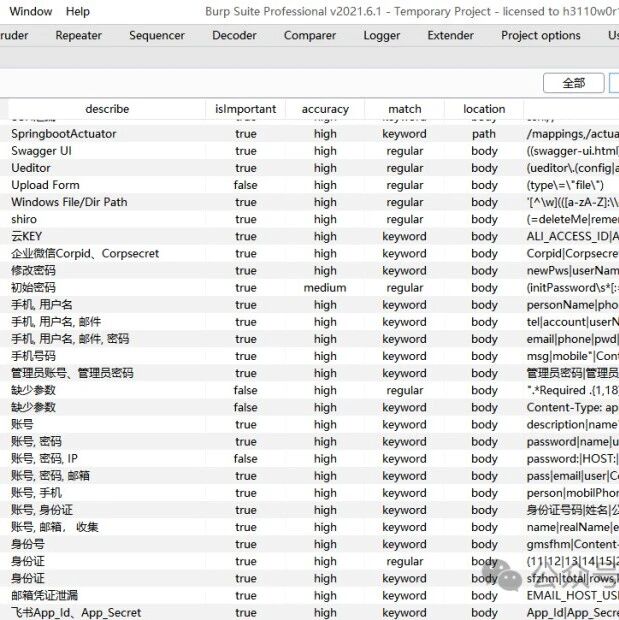Viewport: 619px width, 620px height.
Task: Select the 飞书App_Id、App_Secret rule row
Action: tap(309, 612)
